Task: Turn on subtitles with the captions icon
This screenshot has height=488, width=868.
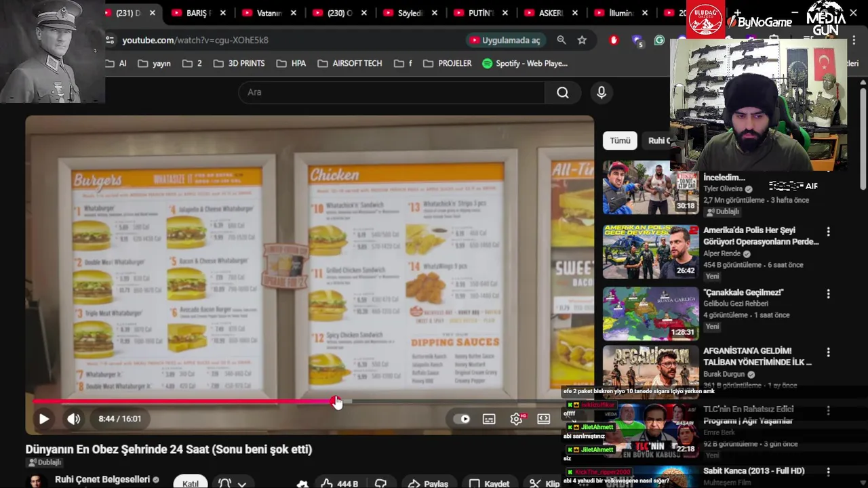Action: coord(489,419)
